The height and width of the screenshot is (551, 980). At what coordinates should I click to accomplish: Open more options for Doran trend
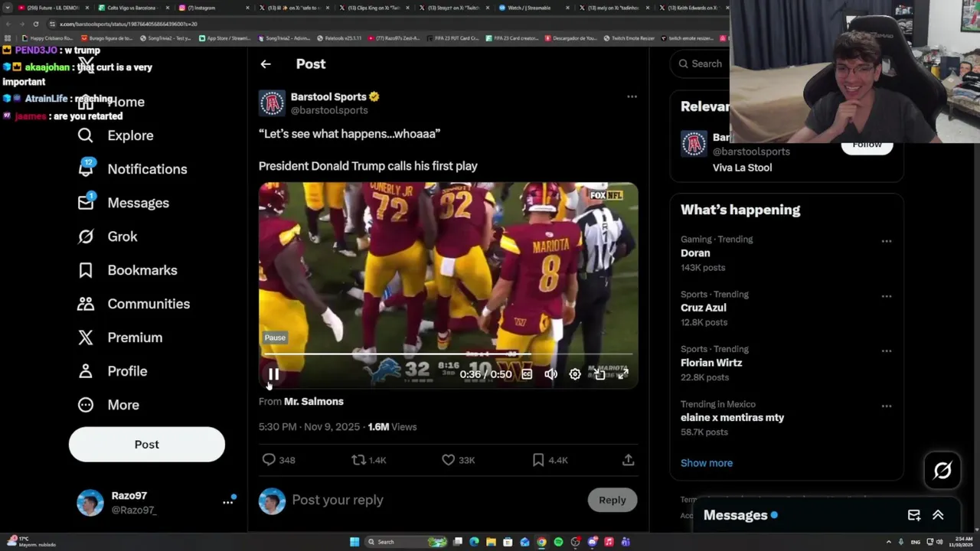pyautogui.click(x=886, y=241)
